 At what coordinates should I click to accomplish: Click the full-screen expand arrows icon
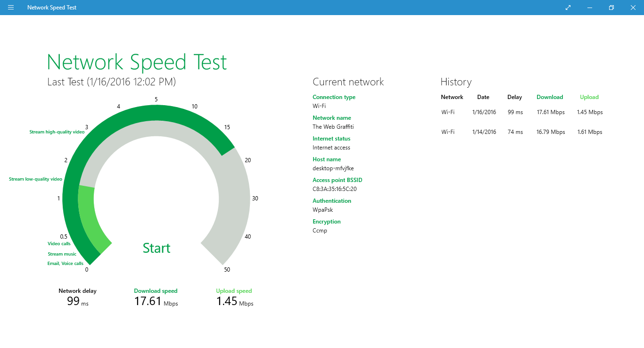tap(568, 8)
